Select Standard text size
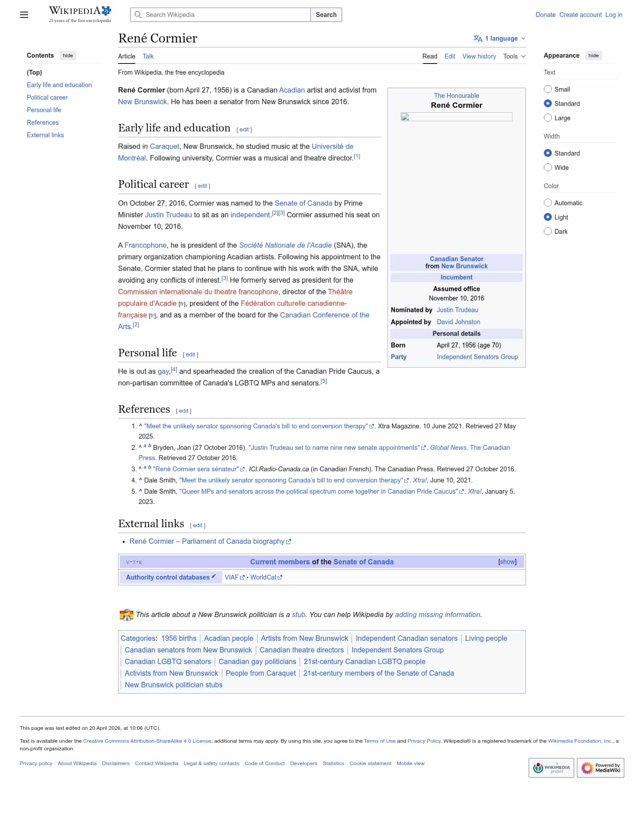The width and height of the screenshot is (644, 817). point(548,103)
